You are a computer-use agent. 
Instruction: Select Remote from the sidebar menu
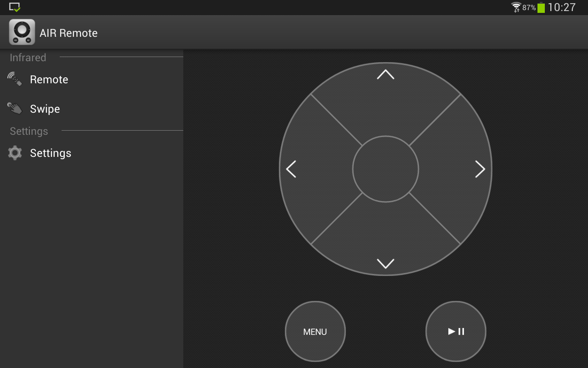pyautogui.click(x=49, y=79)
